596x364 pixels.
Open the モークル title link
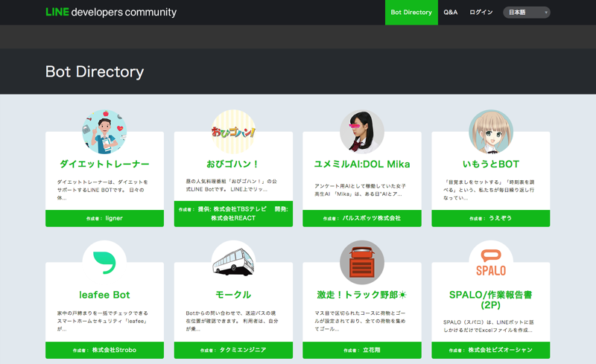point(233,295)
